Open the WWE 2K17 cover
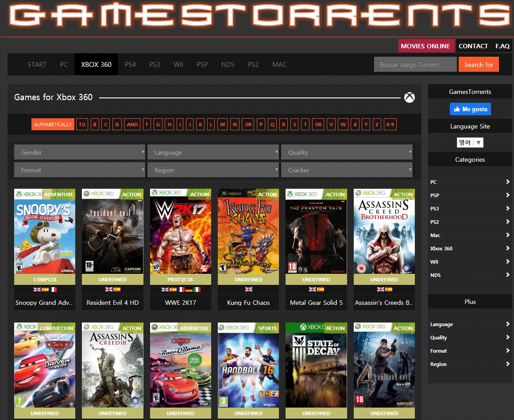Screen dimensions: 514x420 pos(181,231)
